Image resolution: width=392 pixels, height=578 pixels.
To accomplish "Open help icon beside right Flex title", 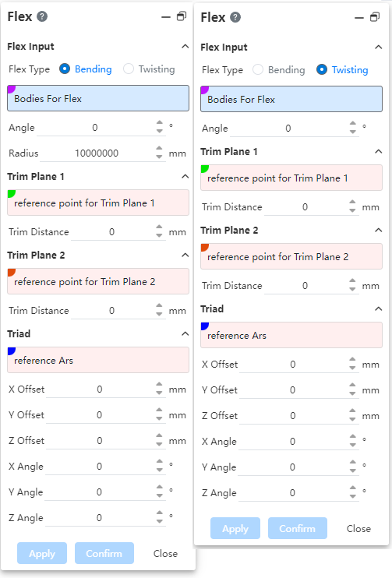I will [235, 17].
